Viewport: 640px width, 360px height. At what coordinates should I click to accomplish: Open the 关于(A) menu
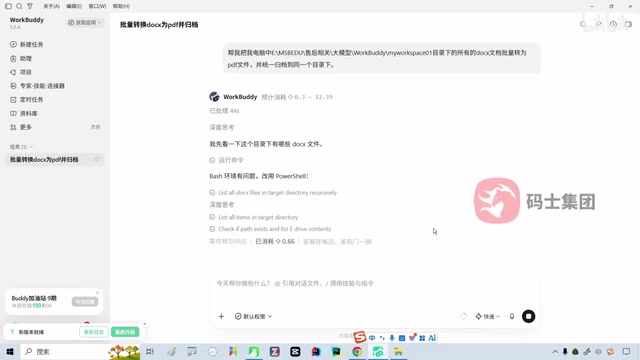pyautogui.click(x=51, y=6)
